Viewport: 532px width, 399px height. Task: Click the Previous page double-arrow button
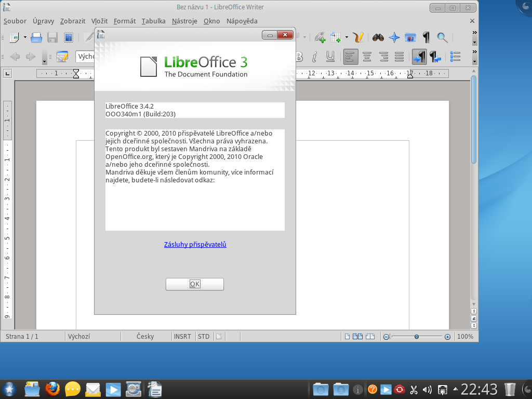(x=474, y=311)
